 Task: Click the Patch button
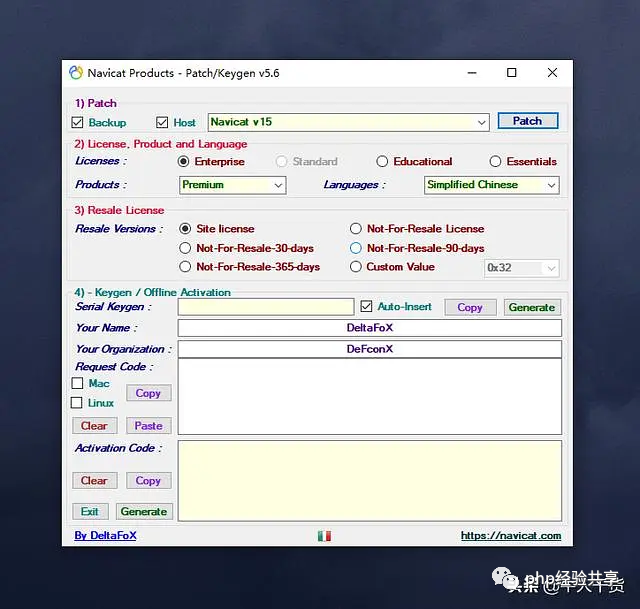point(528,121)
